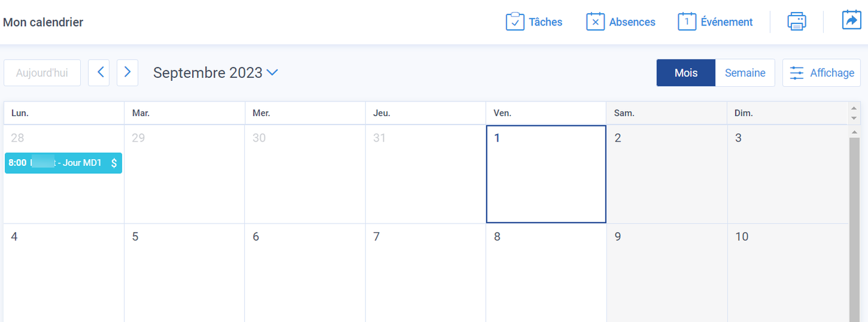Click the Absences calendar icon

pyautogui.click(x=595, y=22)
